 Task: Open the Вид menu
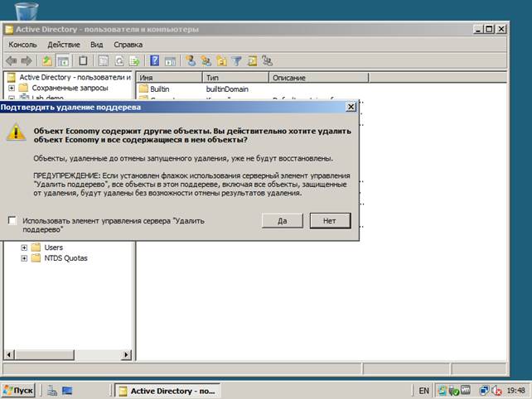pyautogui.click(x=97, y=45)
